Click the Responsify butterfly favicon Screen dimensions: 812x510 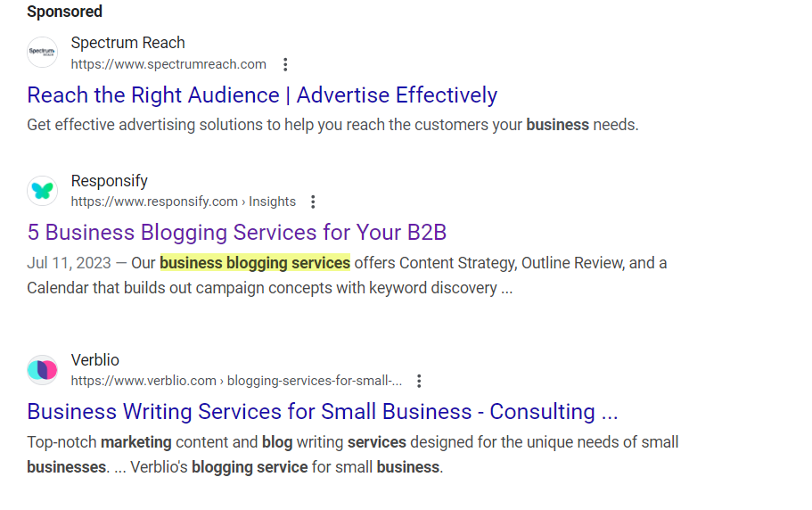(43, 191)
